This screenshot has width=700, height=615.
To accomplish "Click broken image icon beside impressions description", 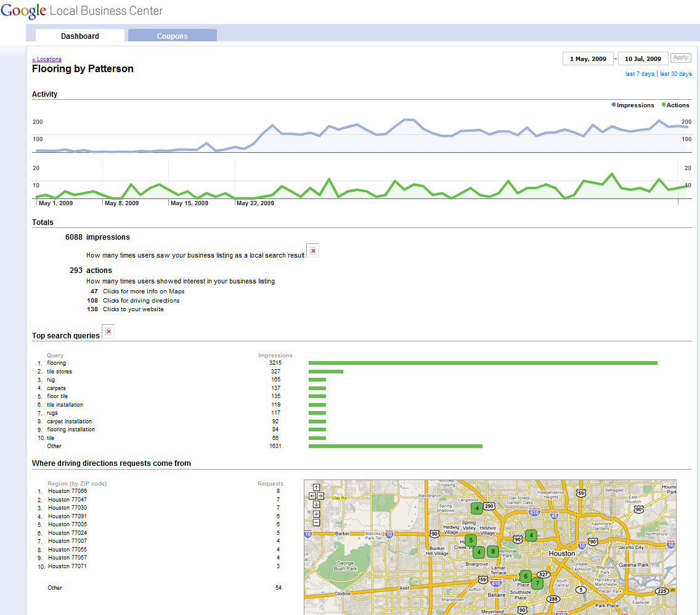I will (313, 251).
